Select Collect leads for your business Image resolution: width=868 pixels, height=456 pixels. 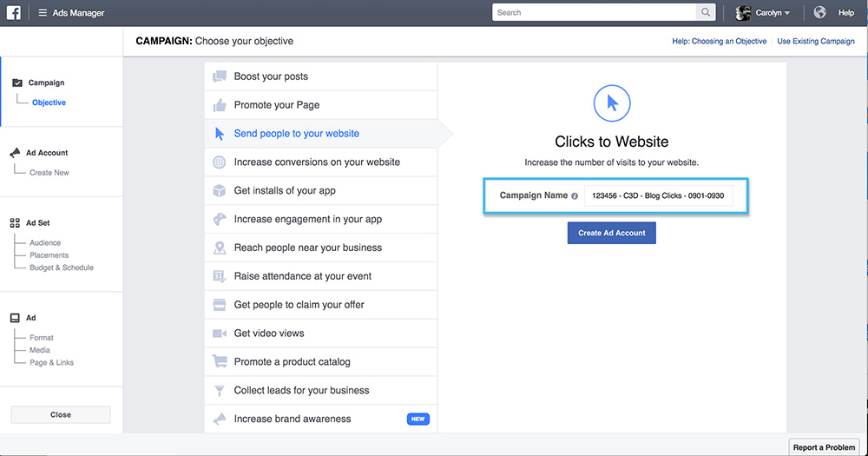pos(321,391)
